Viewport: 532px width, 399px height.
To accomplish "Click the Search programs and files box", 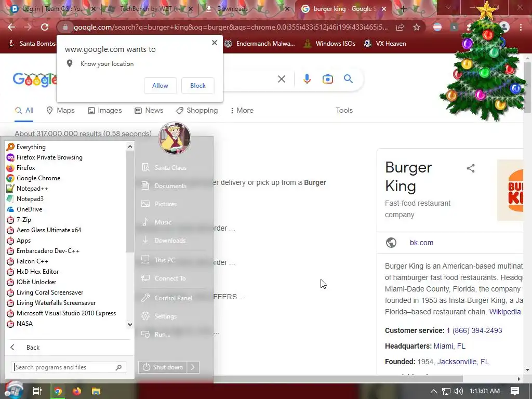I will (68, 367).
